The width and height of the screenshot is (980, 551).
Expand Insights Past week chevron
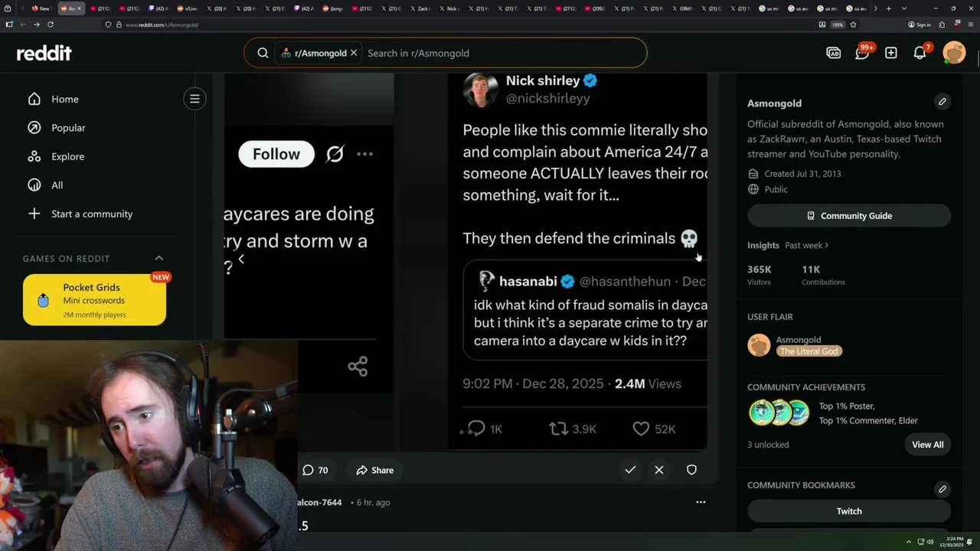[827, 246]
